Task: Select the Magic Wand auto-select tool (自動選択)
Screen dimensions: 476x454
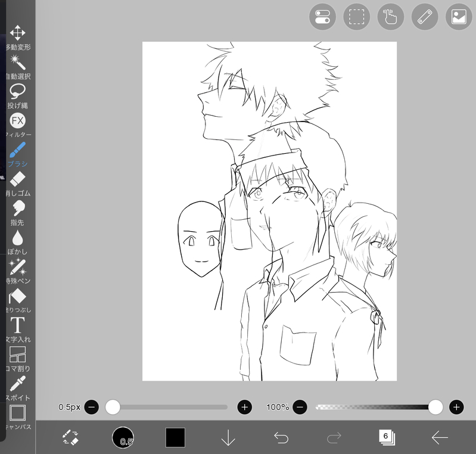Action: 18,67
